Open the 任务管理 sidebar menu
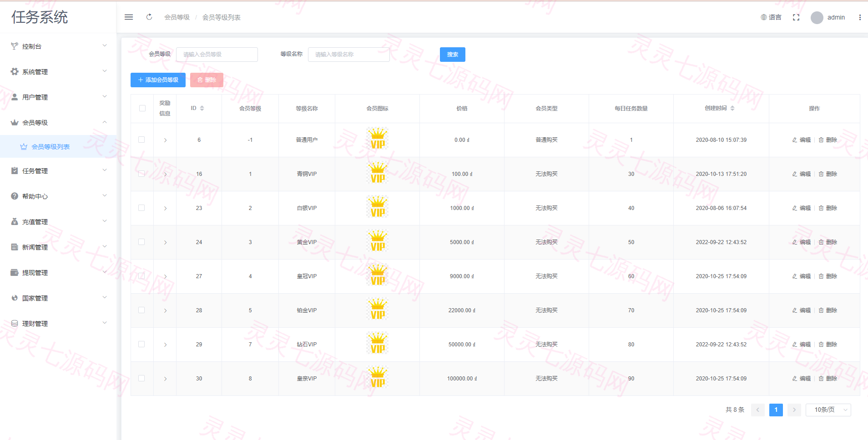 tap(58, 170)
